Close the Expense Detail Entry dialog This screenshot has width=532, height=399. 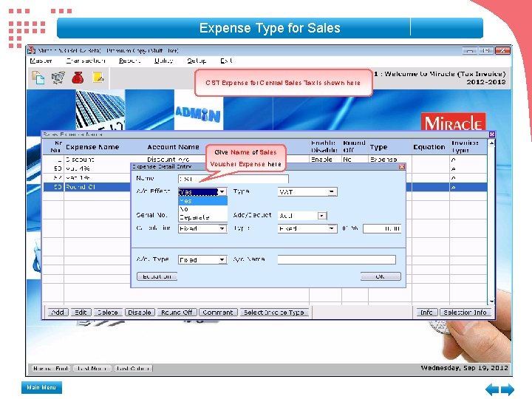pyautogui.click(x=402, y=166)
